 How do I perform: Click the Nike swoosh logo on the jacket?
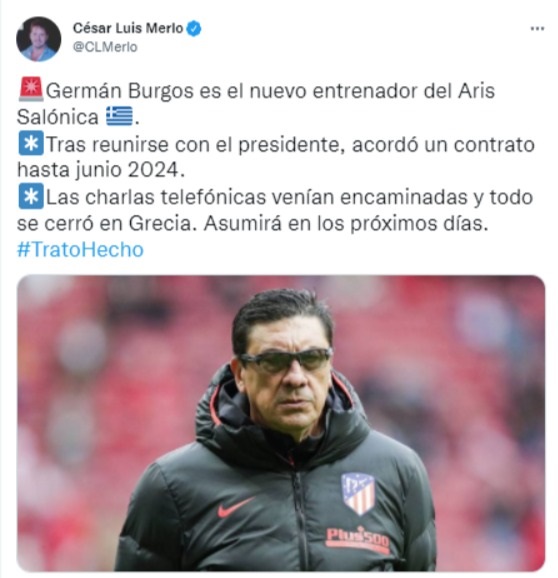[236, 508]
